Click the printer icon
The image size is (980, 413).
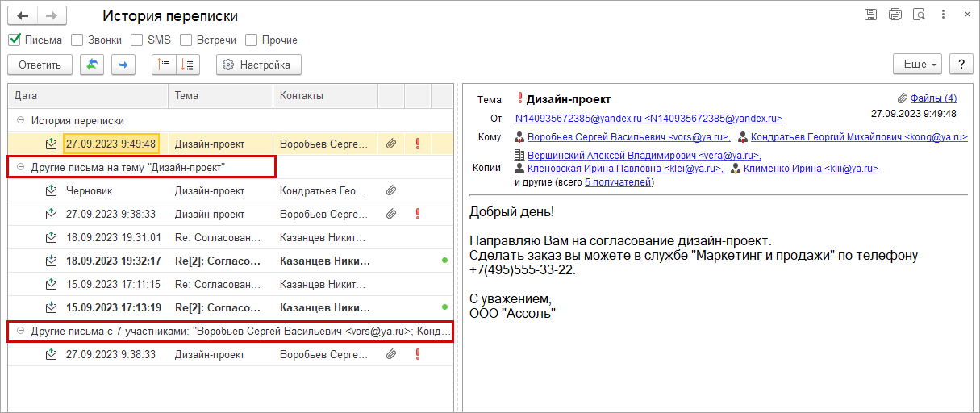(895, 15)
